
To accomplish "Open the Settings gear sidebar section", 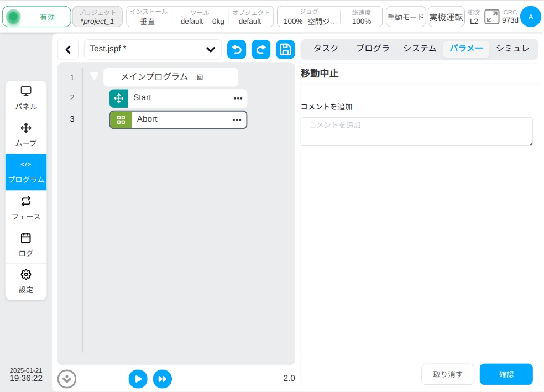I will pos(26,281).
